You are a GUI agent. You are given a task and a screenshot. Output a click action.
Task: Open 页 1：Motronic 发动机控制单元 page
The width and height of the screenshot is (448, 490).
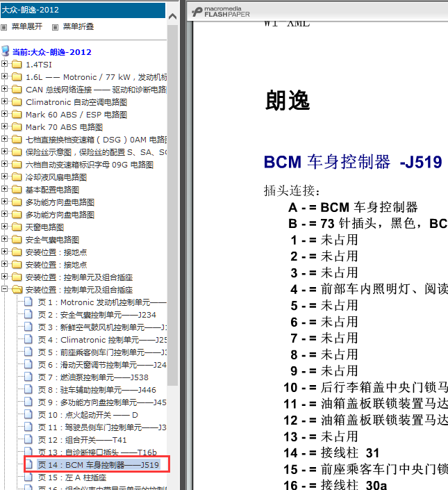tap(102, 302)
